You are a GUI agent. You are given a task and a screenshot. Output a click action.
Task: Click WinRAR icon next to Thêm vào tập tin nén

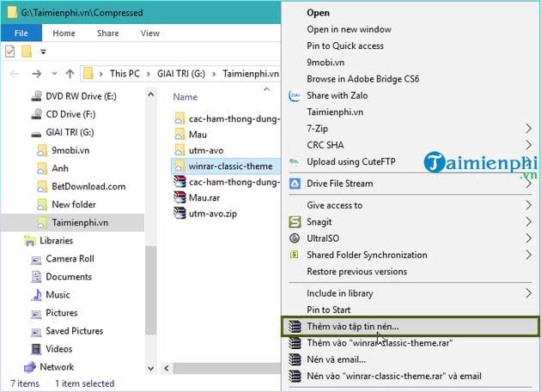coord(295,326)
